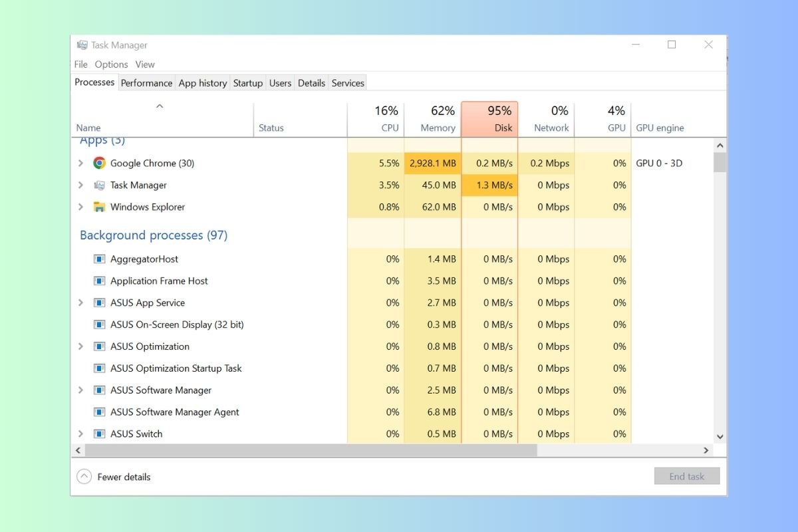
Task: Open the File menu
Action: coord(81,65)
